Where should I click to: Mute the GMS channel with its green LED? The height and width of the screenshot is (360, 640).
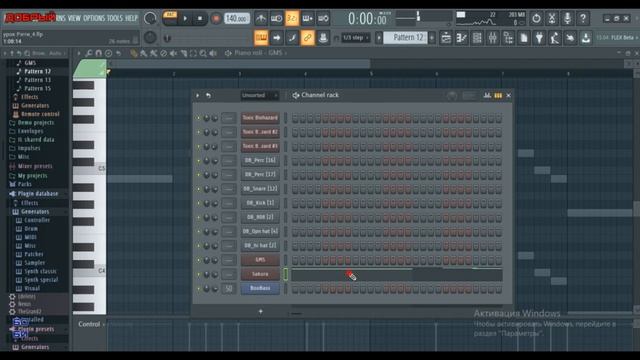click(199, 260)
